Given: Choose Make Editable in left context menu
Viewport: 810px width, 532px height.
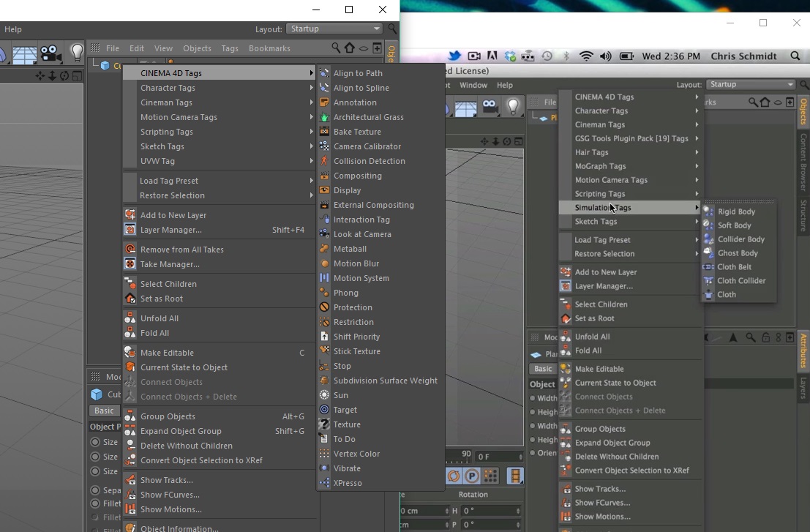Looking at the screenshot, I should click(x=219, y=353).
